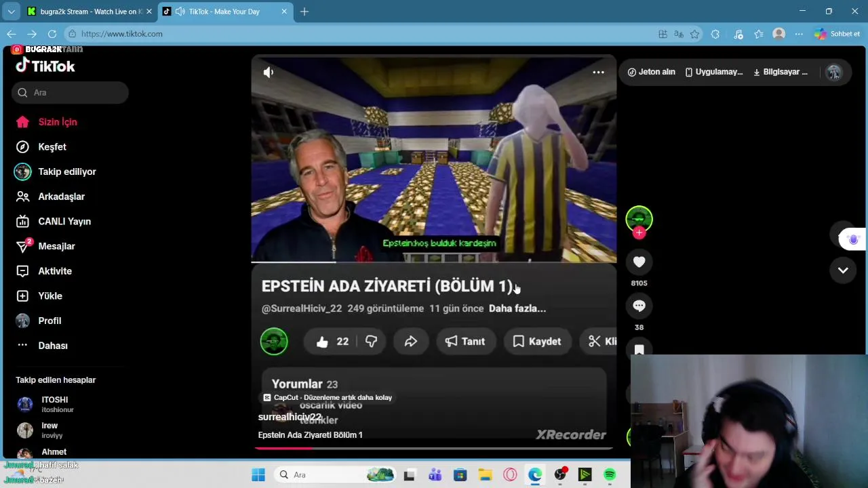
Task: Open browser extensions icon
Action: (x=715, y=34)
